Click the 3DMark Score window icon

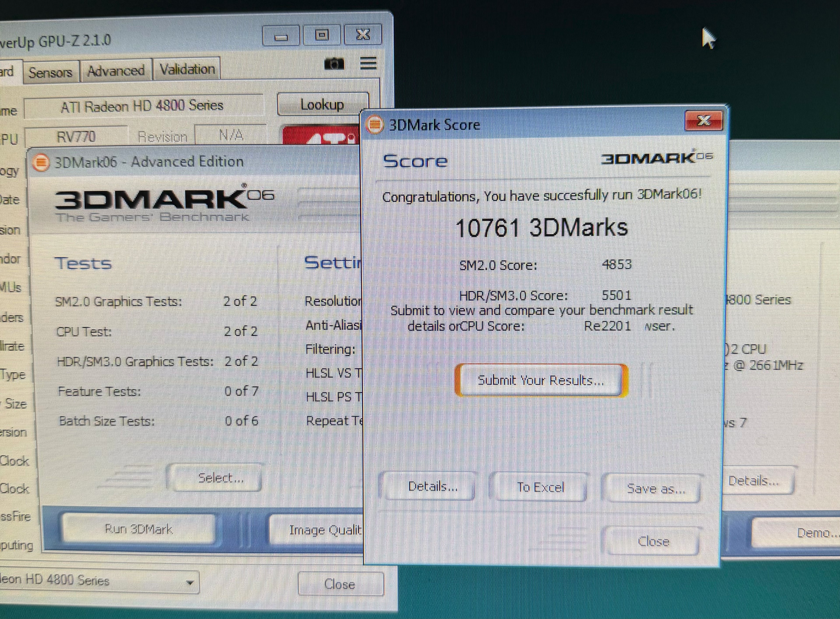374,124
